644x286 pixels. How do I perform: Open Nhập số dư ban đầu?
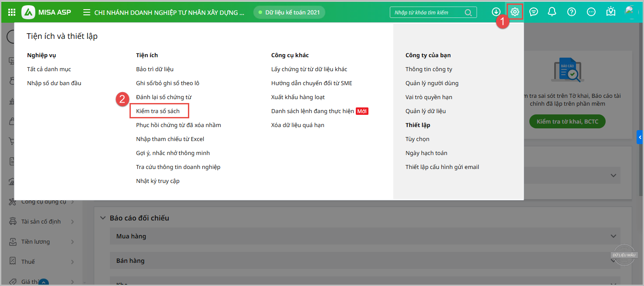pos(54,83)
